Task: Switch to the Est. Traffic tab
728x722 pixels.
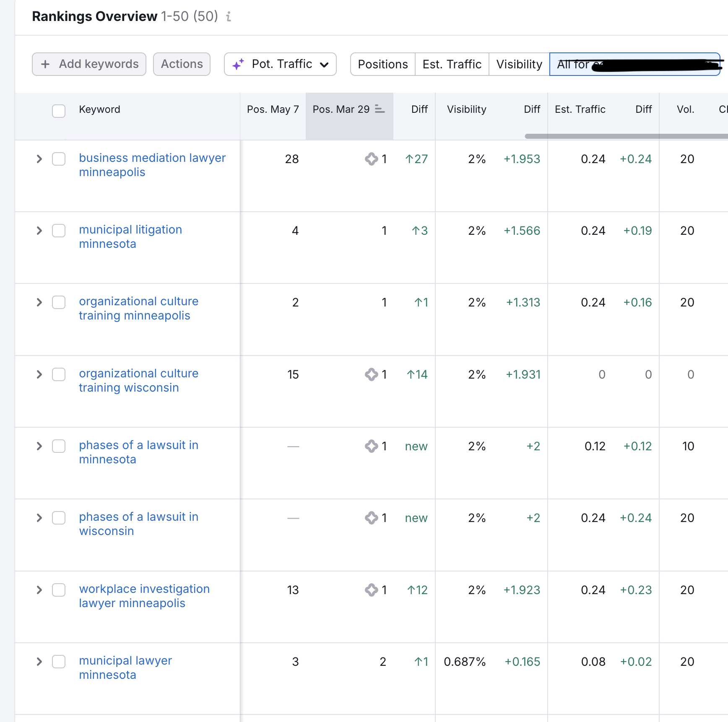Action: pyautogui.click(x=452, y=64)
